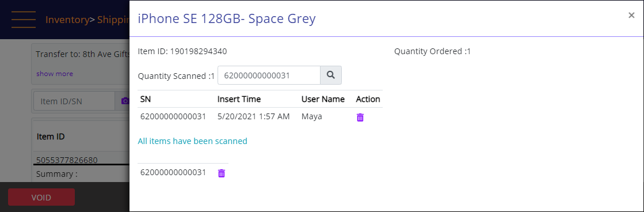Delete the serial row scanned by Maya

pos(360,118)
